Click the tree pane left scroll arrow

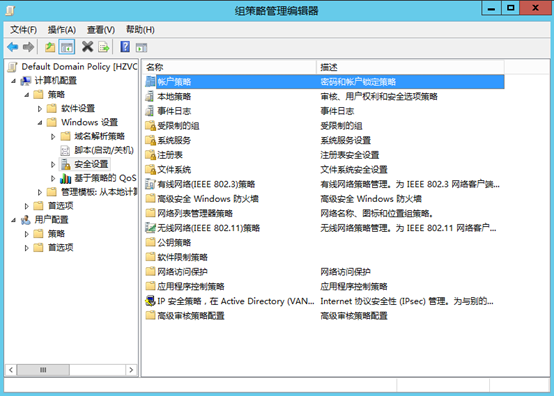click(x=11, y=370)
